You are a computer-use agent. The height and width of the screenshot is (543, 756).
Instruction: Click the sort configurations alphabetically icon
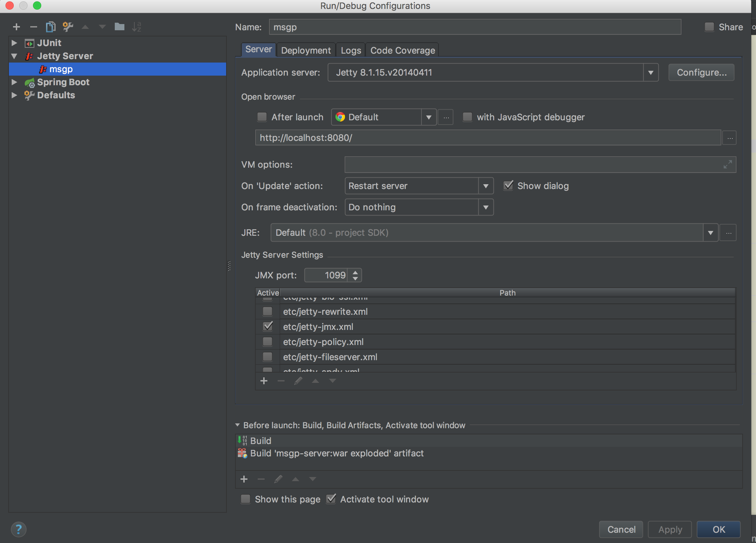tap(136, 26)
